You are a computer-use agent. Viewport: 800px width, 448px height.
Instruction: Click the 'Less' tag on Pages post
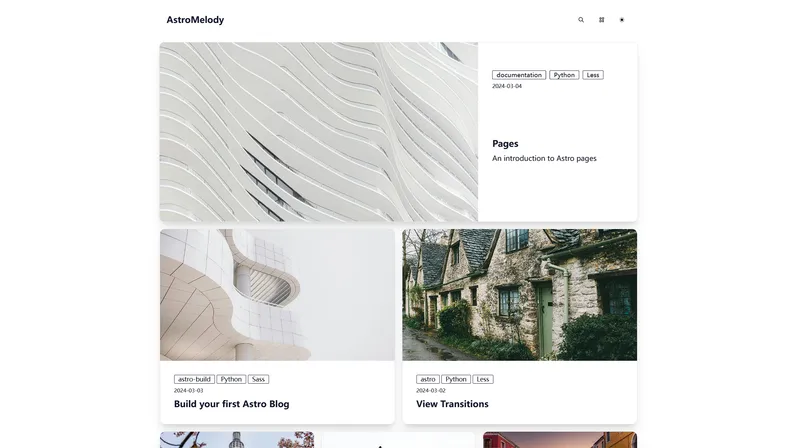coord(593,75)
